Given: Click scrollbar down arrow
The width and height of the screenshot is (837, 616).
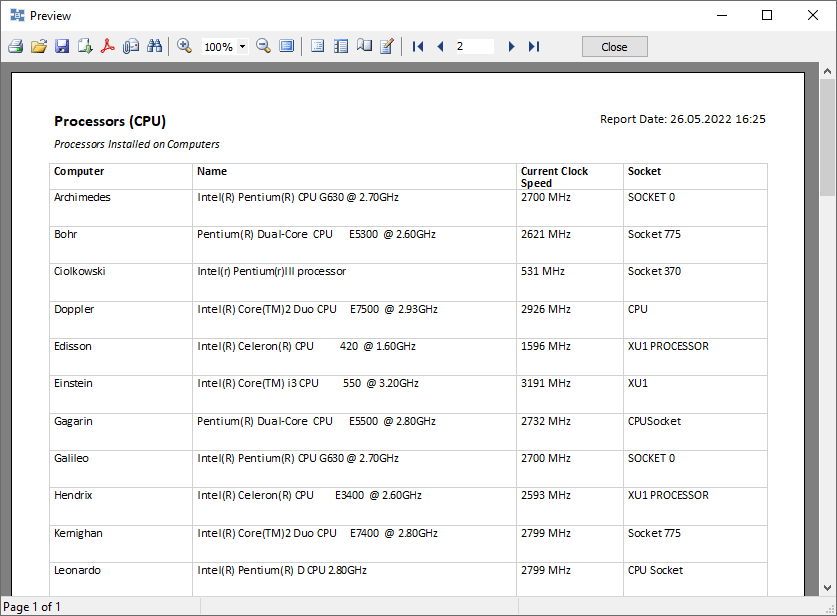Looking at the screenshot, I should pyautogui.click(x=827, y=588).
